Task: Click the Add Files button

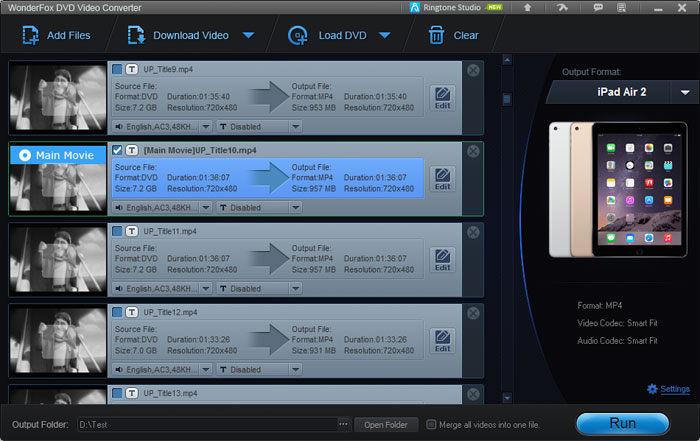Action: pos(57,35)
